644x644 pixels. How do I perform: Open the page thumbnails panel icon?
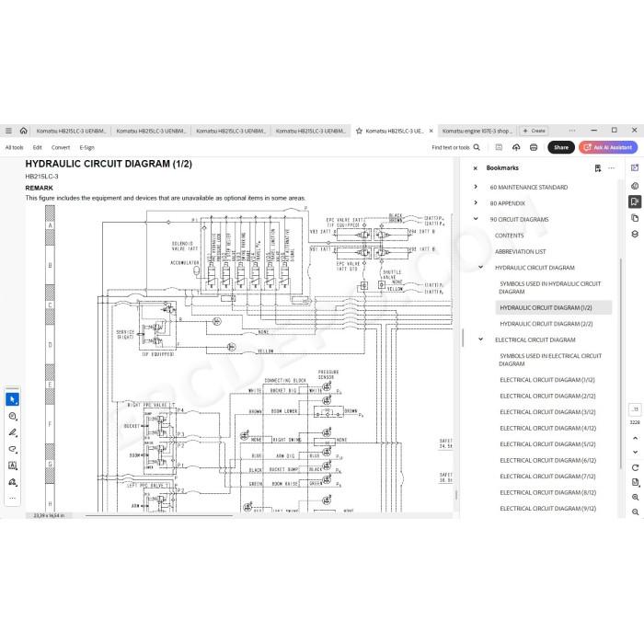pyautogui.click(x=635, y=218)
